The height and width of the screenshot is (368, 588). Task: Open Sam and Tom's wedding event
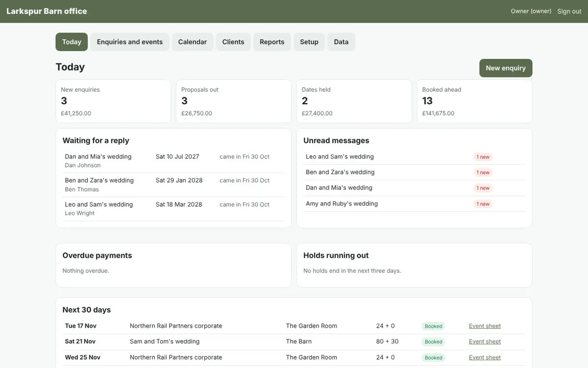[165, 342]
